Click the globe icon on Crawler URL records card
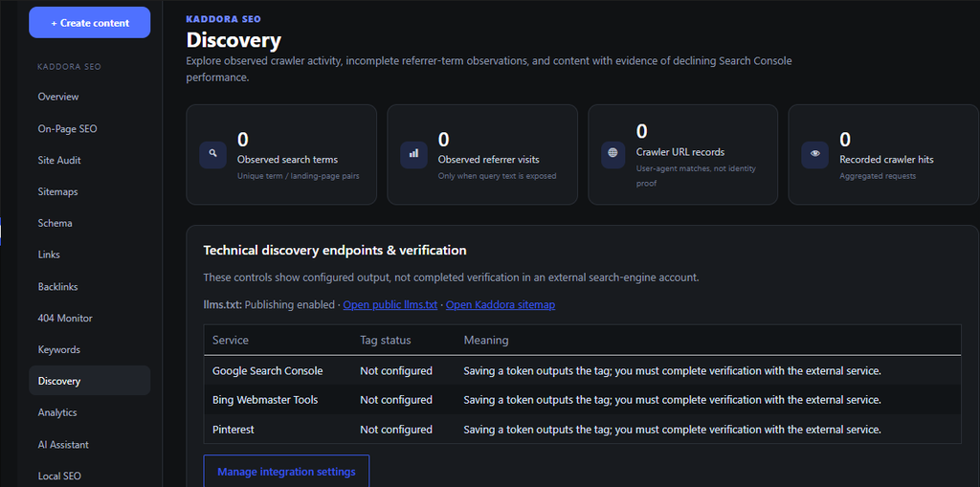 tap(612, 154)
